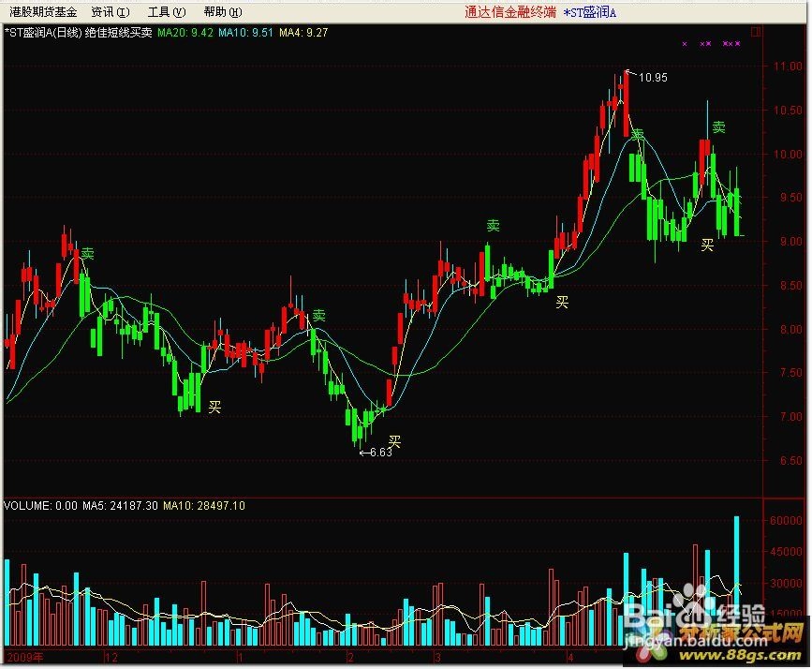Click the leftmost 买 buy marker on the chart
This screenshot has width=812, height=669.
pos(214,405)
